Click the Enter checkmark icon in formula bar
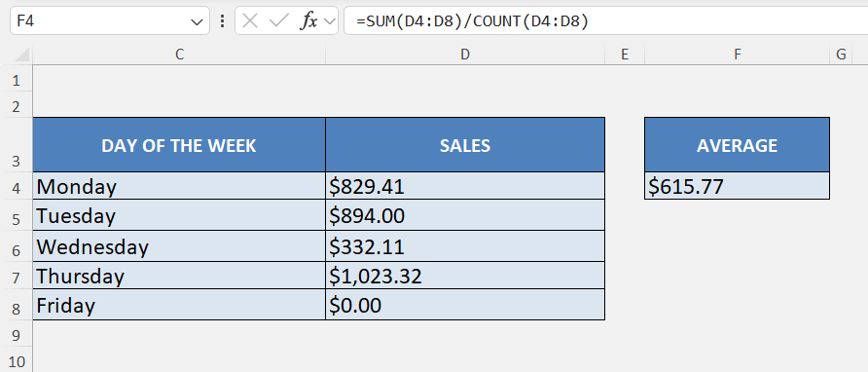 click(x=279, y=21)
